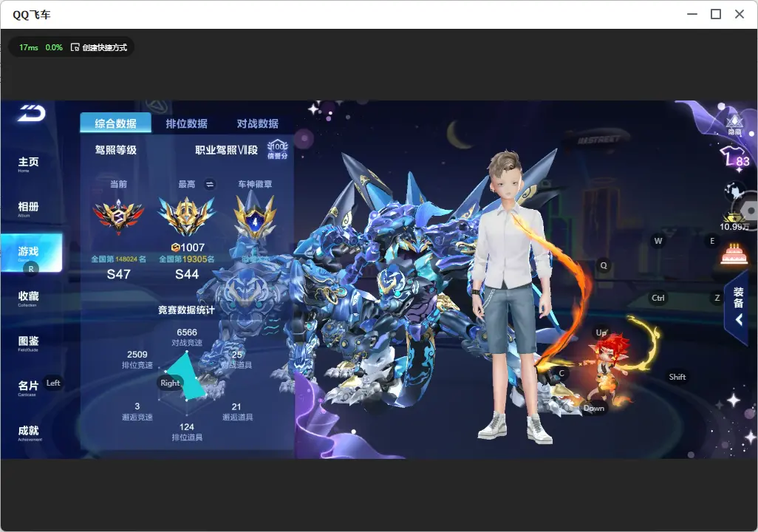Click the 全国第148024名 ranking text
The image size is (758, 532).
tap(118, 259)
